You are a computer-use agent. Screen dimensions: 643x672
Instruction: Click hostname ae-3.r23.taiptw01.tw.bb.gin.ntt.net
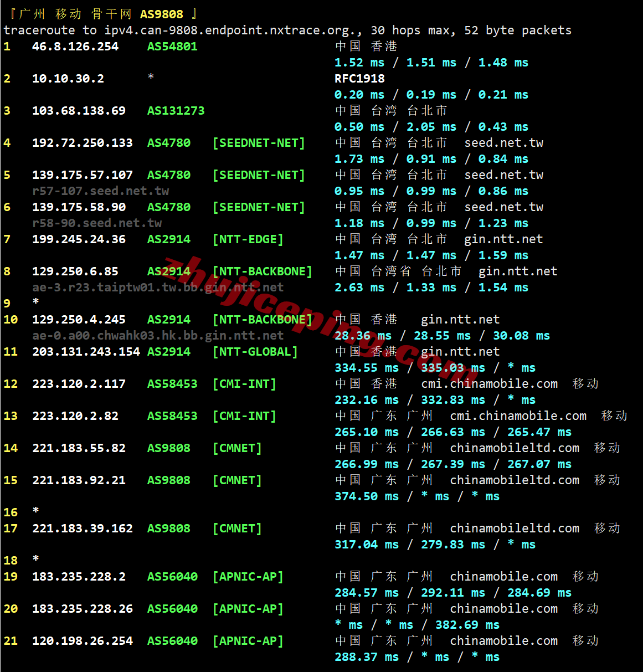point(158,288)
